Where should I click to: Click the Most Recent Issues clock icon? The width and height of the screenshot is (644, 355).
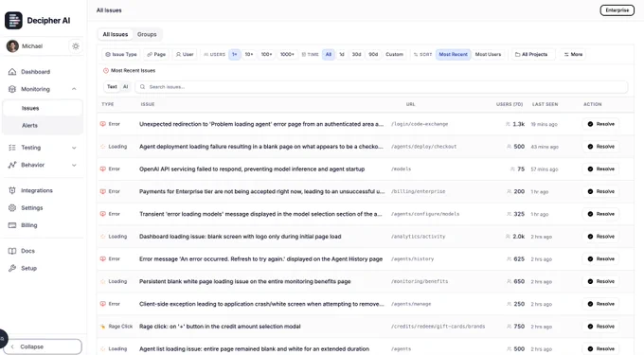click(x=105, y=71)
